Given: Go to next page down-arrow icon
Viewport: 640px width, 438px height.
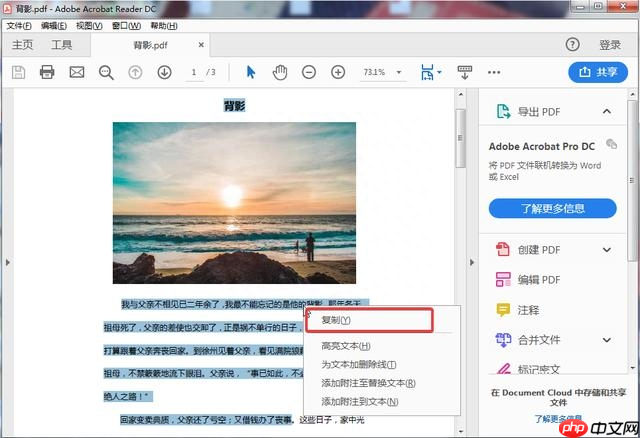Looking at the screenshot, I should [164, 73].
